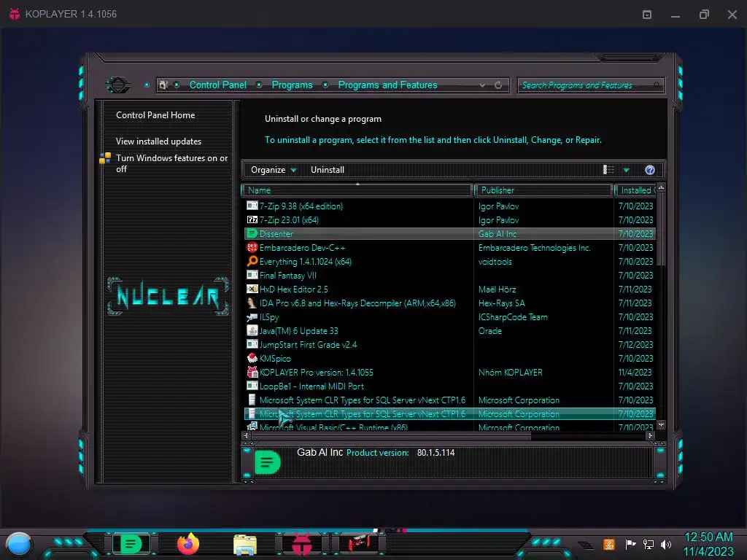
Task: Select LoopBe1 - Internal MIDI Port row
Action: (449, 386)
